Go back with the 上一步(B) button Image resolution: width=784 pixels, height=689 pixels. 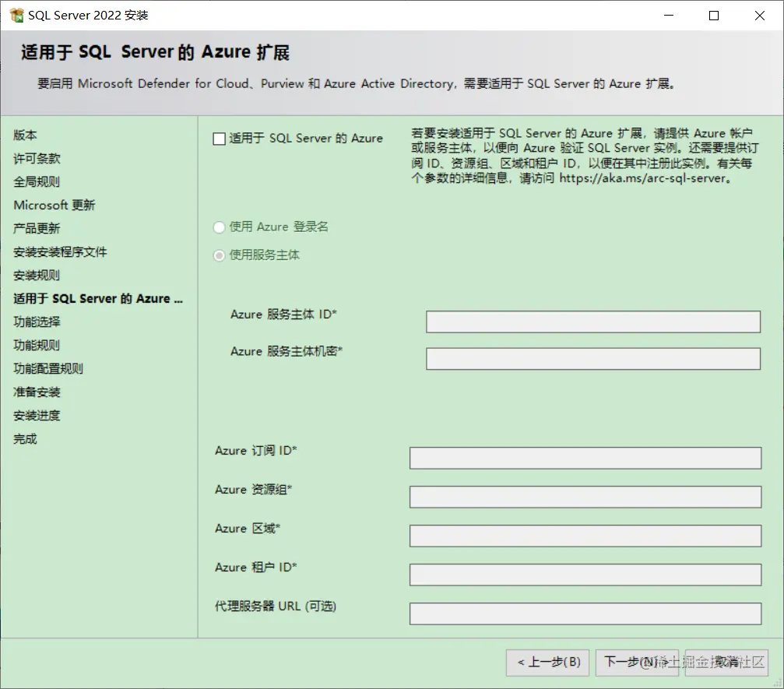click(547, 663)
